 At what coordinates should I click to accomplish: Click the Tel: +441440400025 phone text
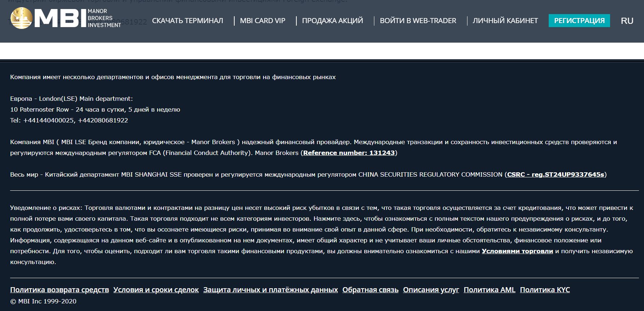(42, 120)
